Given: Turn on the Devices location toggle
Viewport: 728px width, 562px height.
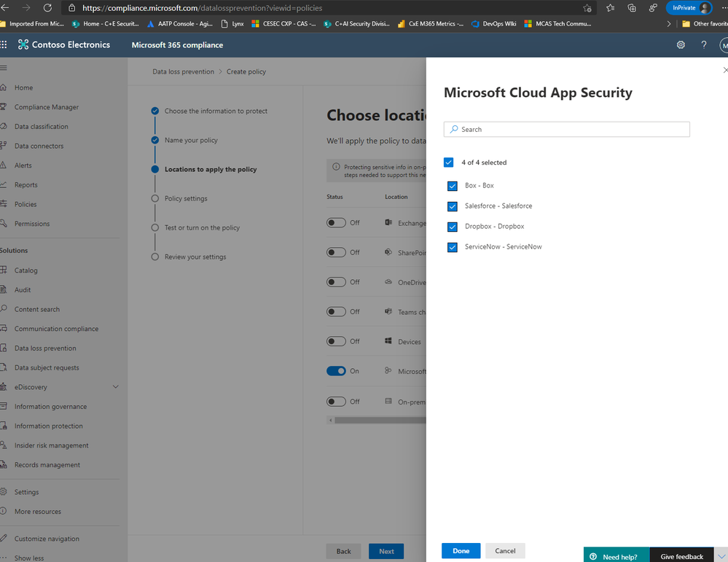Looking at the screenshot, I should (x=336, y=341).
